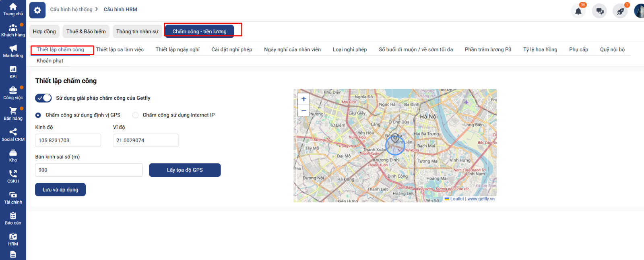Open the chat messages icon
The image size is (644, 260).
(599, 11)
